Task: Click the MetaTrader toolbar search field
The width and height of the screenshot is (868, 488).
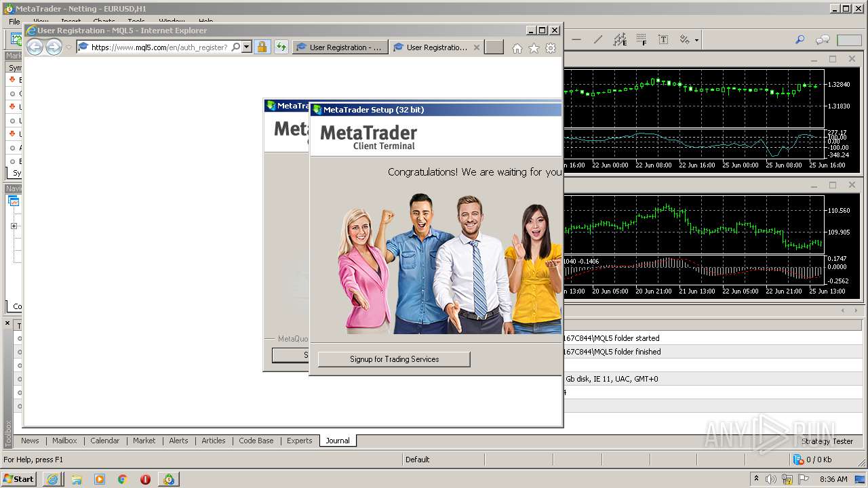Action: click(849, 40)
